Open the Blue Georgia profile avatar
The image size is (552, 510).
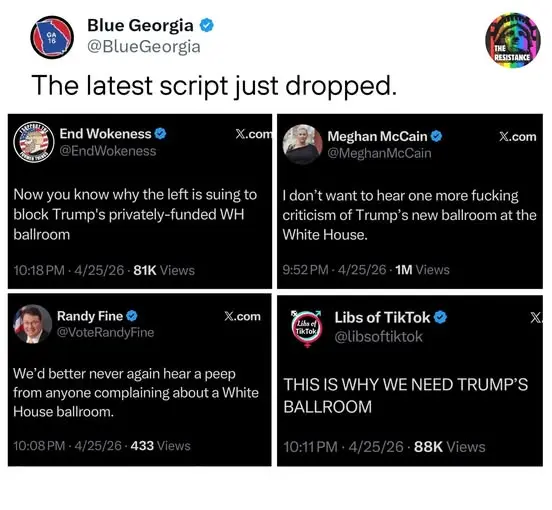pyautogui.click(x=52, y=37)
